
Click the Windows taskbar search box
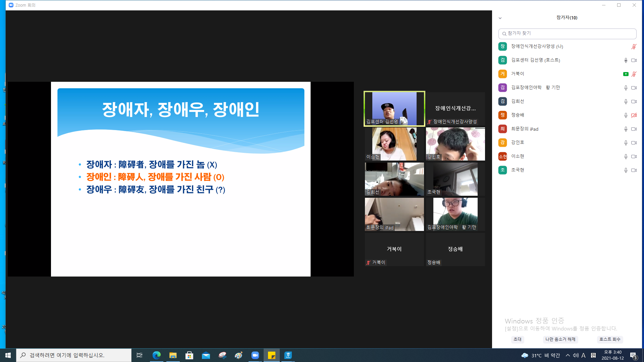[74, 355]
